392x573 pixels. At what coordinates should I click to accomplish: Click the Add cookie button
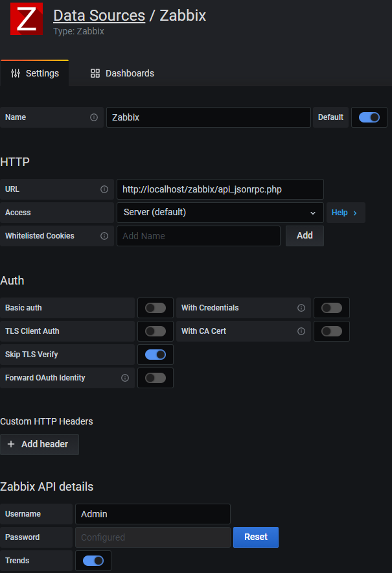[305, 236]
